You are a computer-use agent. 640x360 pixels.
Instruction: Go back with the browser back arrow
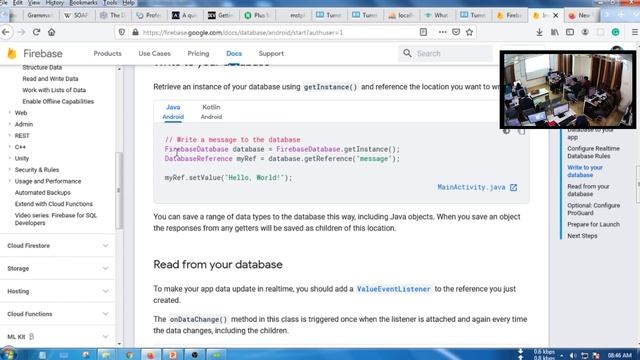[6, 32]
